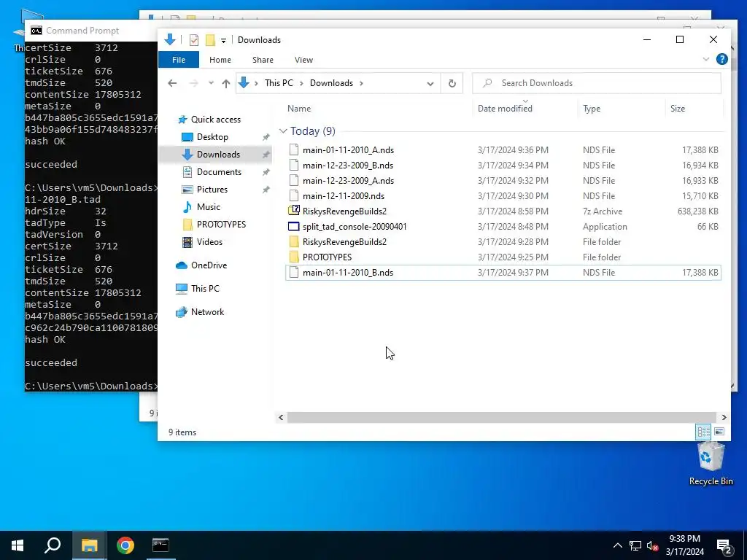Click the RiskysRevengeBuilds2 7z archive icon
Viewport: 747px width, 560px height.
pos(294,211)
